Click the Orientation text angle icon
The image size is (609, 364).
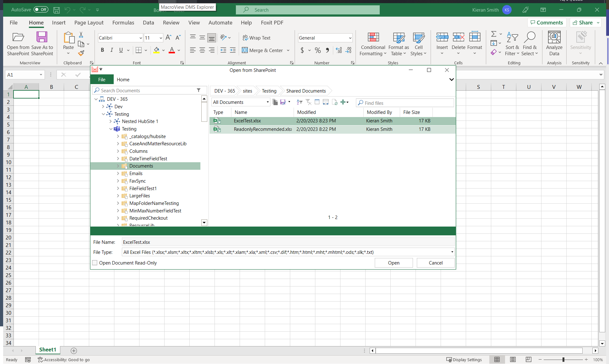click(223, 38)
